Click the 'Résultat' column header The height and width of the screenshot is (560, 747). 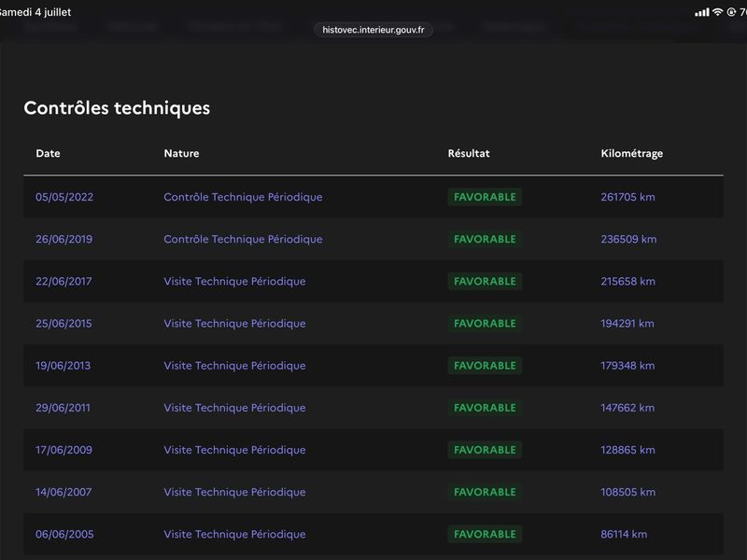click(469, 153)
